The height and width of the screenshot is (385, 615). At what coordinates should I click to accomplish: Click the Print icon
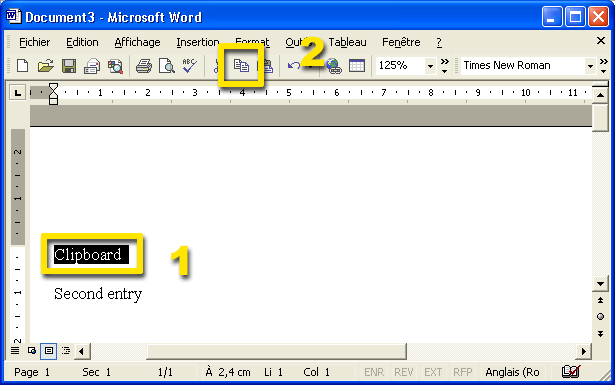(x=144, y=65)
